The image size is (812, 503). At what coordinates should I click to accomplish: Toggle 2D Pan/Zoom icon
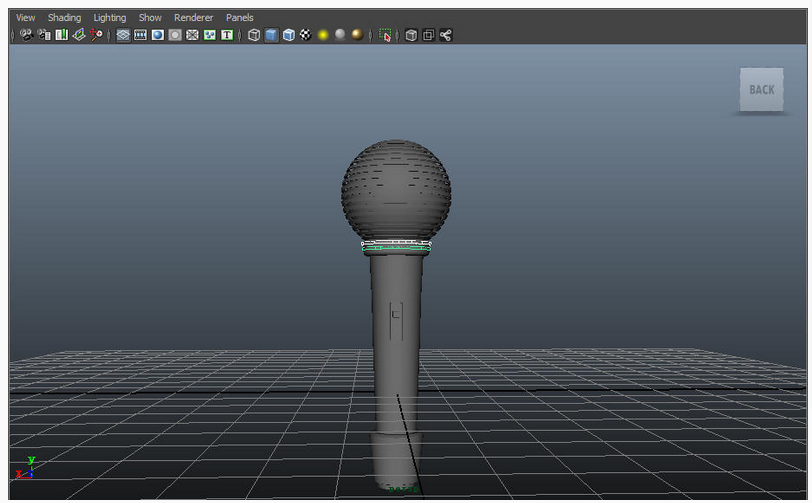[96, 35]
